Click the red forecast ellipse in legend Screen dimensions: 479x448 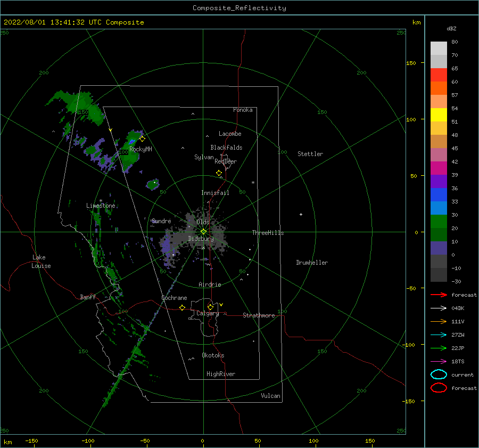tap(439, 388)
